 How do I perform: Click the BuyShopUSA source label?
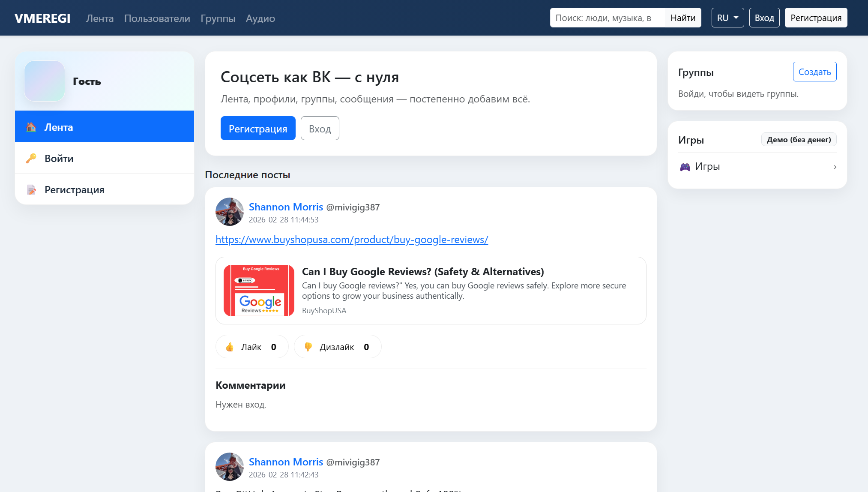point(324,311)
